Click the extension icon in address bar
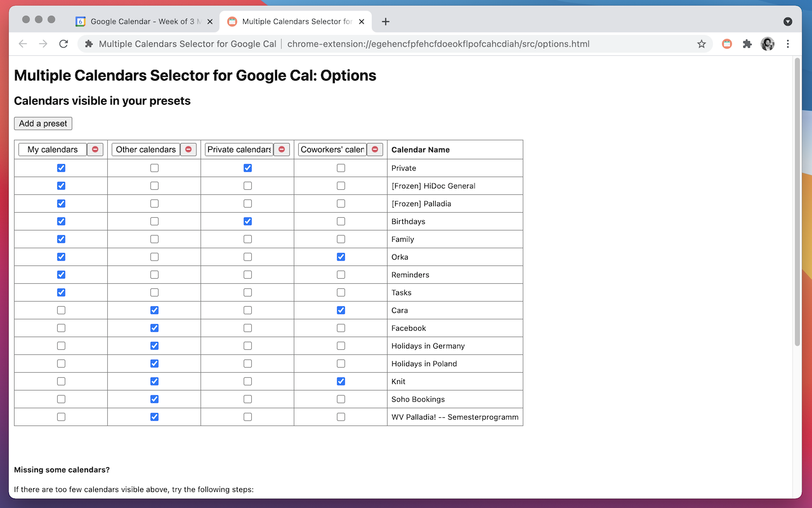The width and height of the screenshot is (812, 508). 89,44
